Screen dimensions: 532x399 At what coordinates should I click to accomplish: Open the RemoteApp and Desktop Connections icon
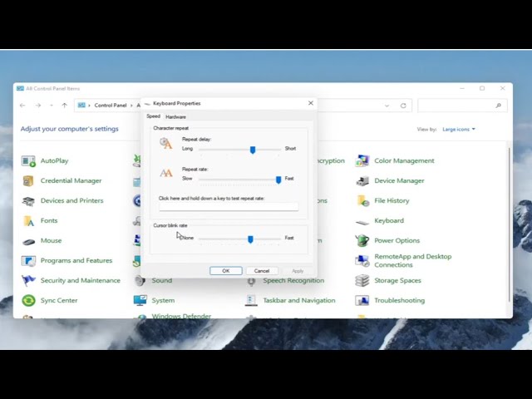[362, 260]
